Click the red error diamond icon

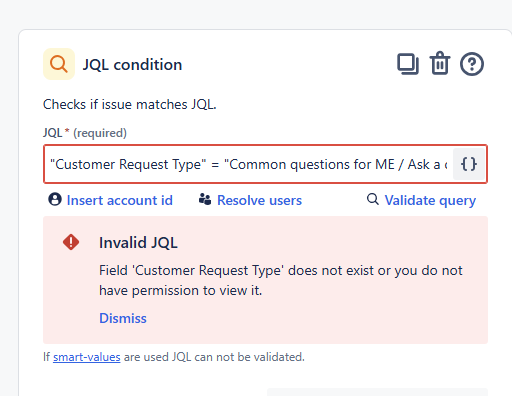(x=71, y=242)
